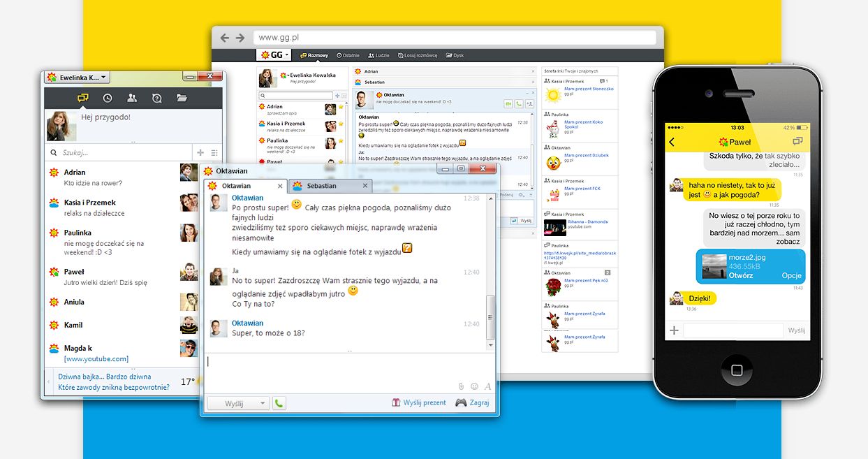The height and width of the screenshot is (459, 868).
Task: Go back using browser back arrow
Action: tap(225, 38)
